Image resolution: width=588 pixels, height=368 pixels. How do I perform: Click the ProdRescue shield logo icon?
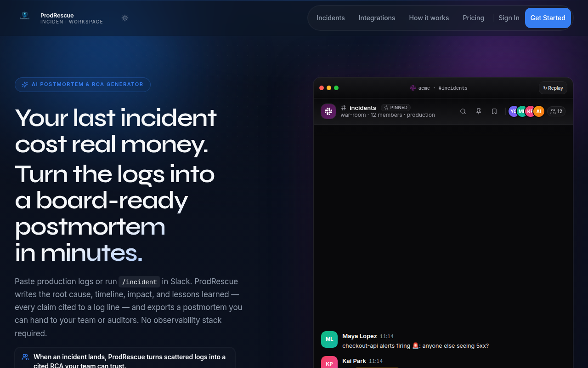click(25, 16)
